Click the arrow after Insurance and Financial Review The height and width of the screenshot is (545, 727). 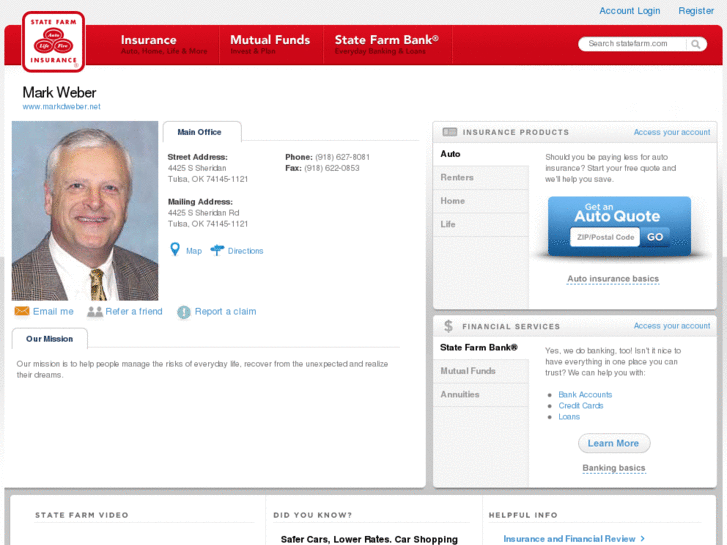[x=643, y=539]
